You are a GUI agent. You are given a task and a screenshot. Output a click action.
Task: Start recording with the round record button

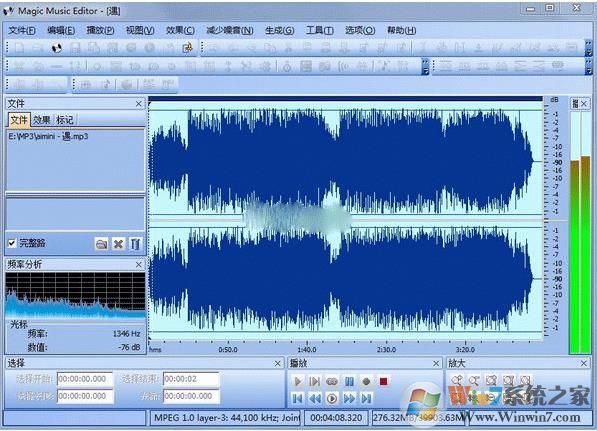(366, 381)
